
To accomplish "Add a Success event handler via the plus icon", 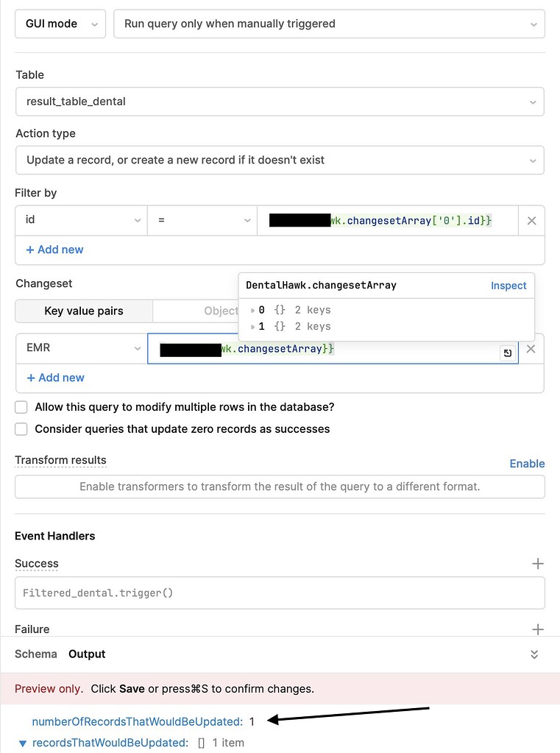I will (x=538, y=563).
